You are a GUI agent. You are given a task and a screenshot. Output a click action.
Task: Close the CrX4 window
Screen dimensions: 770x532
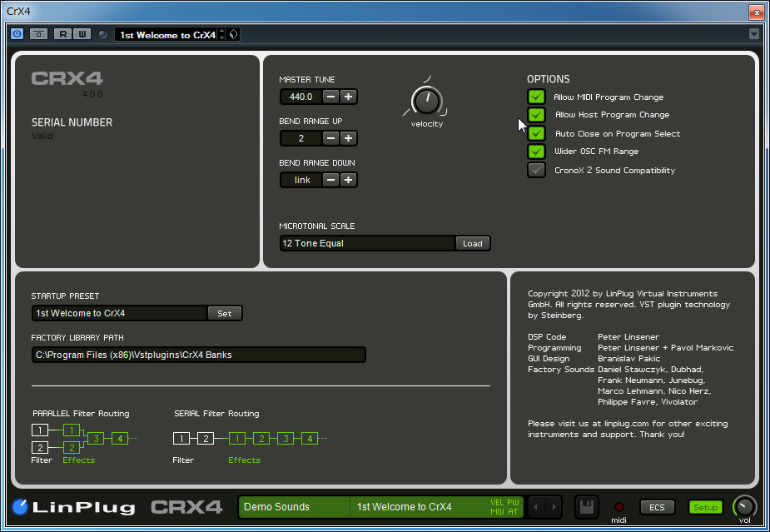tap(756, 12)
